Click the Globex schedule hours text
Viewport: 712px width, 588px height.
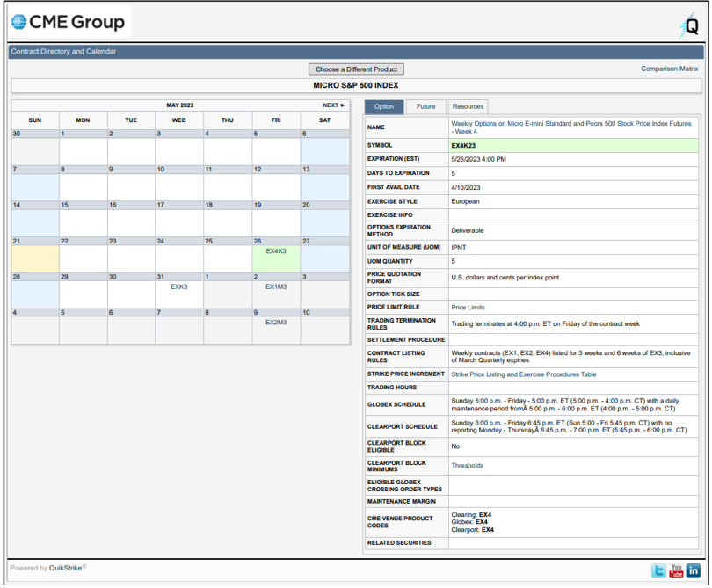tap(565, 404)
